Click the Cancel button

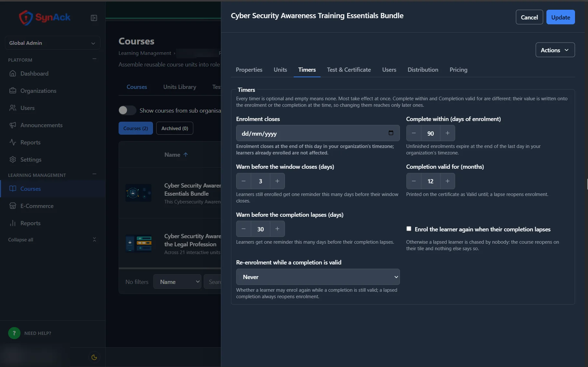click(529, 17)
